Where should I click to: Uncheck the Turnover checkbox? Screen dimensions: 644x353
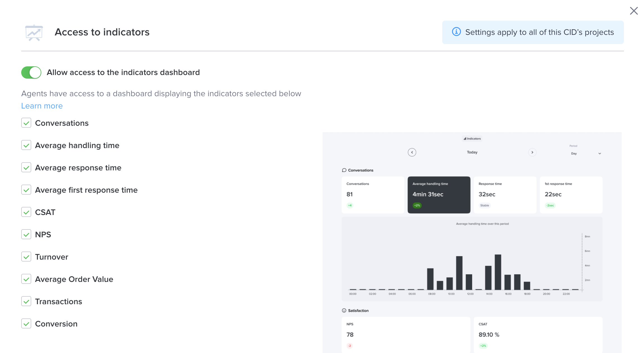click(26, 257)
